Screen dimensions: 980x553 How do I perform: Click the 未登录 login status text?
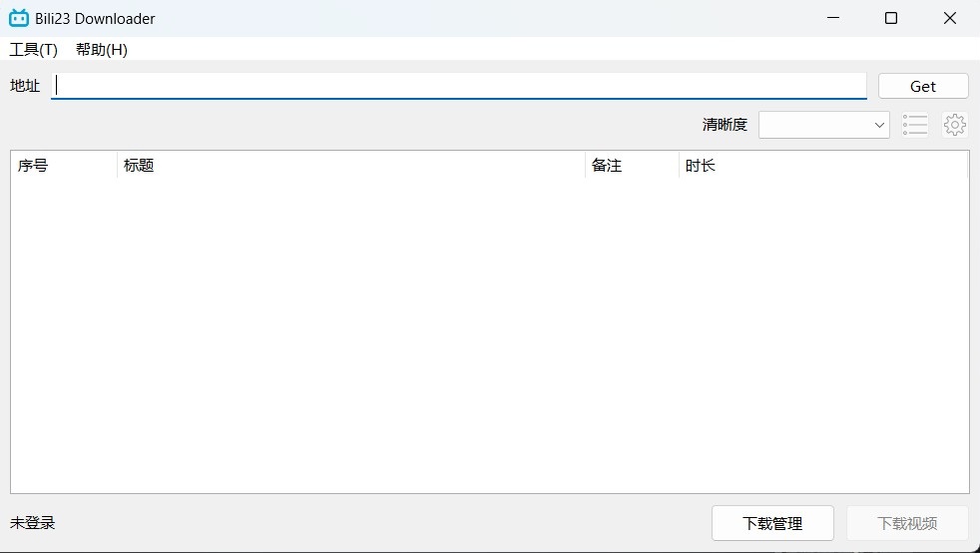coord(33,523)
